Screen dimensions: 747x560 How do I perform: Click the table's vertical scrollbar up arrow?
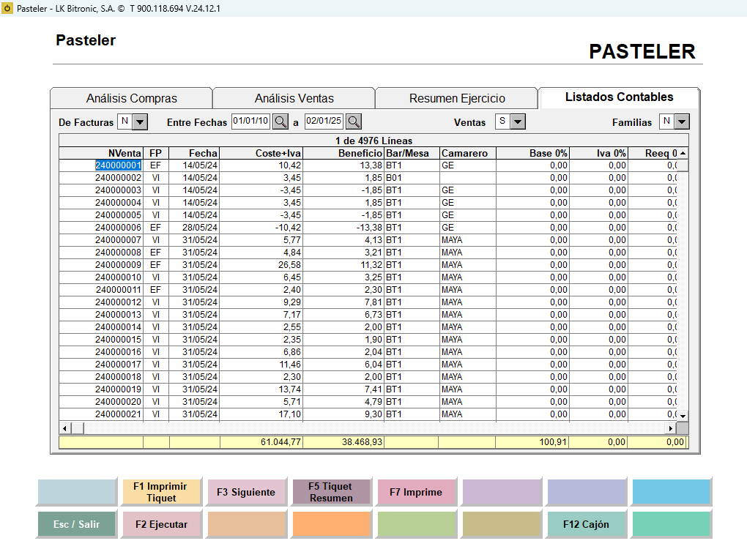click(683, 153)
